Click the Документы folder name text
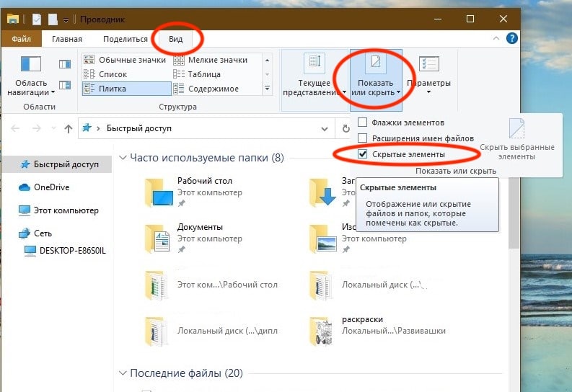The width and height of the screenshot is (572, 392). (200, 227)
